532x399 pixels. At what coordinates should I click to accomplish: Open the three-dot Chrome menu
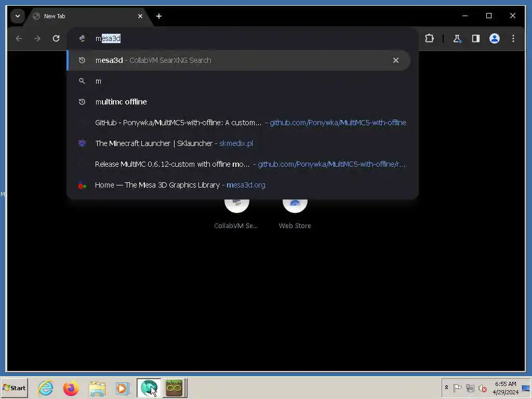[x=513, y=38]
